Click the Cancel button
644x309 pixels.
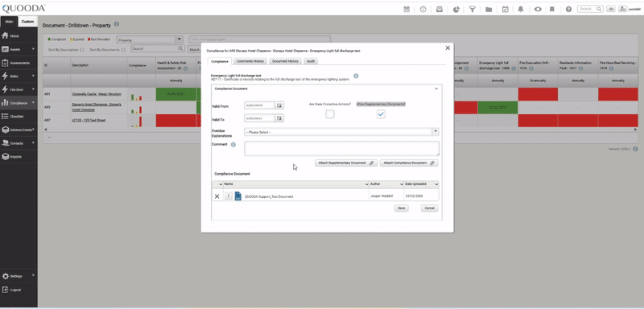click(430, 208)
